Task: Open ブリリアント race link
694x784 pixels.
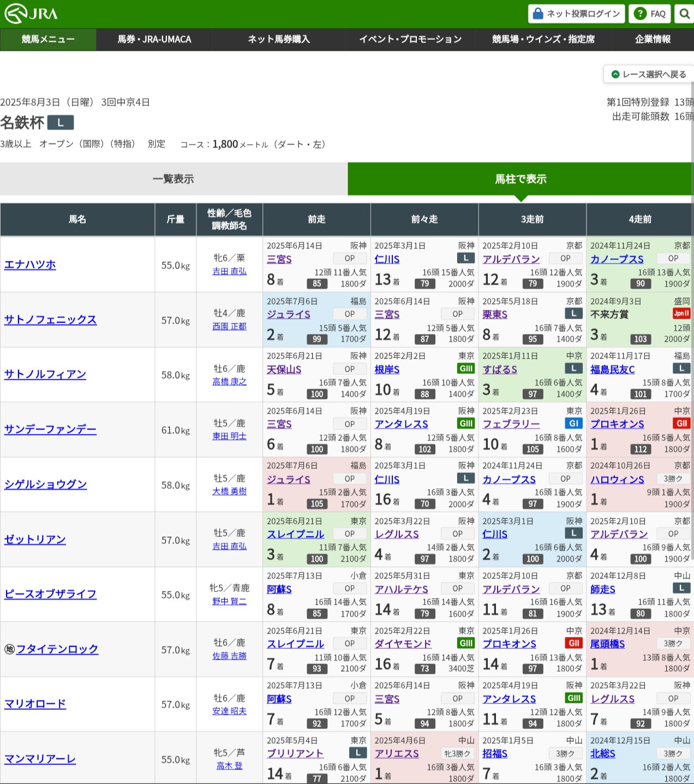Action: point(295,753)
